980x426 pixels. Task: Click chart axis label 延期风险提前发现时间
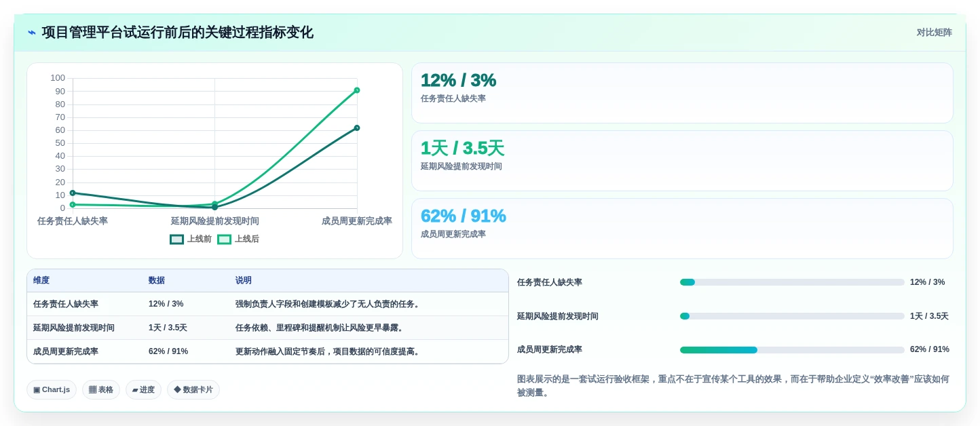214,221
